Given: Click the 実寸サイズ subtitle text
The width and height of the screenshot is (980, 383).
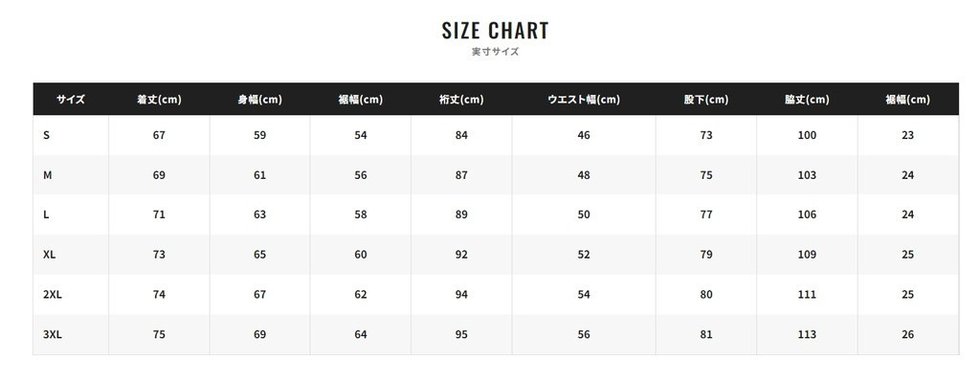Looking at the screenshot, I should click(495, 52).
